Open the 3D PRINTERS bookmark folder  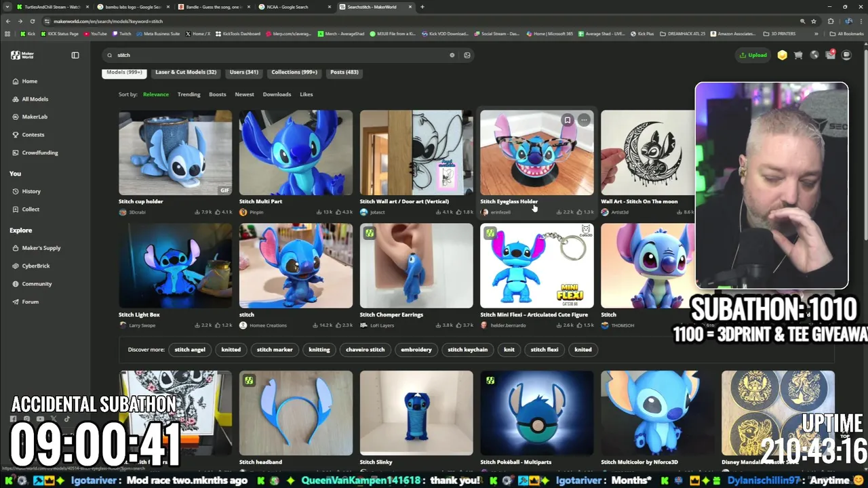(x=779, y=33)
